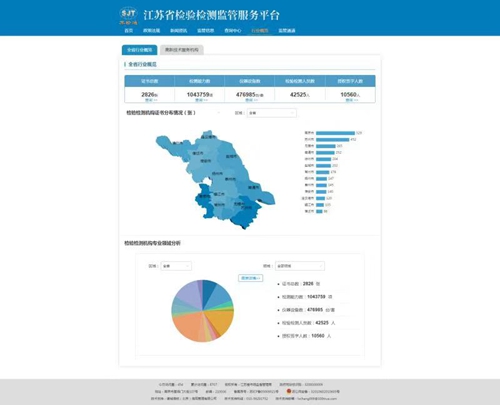500x405 pixels.
Task: Click the orange pie chart slice
Action: click(x=187, y=326)
